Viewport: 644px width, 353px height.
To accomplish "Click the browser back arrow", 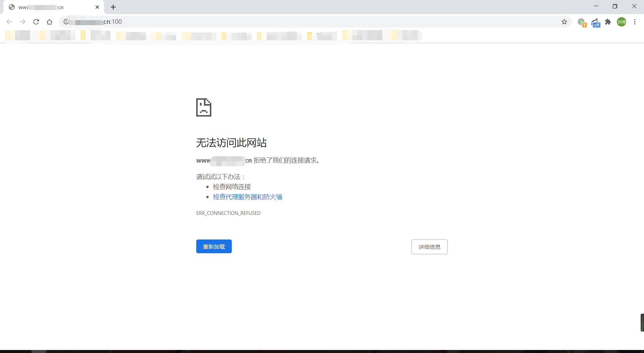I will tap(9, 22).
